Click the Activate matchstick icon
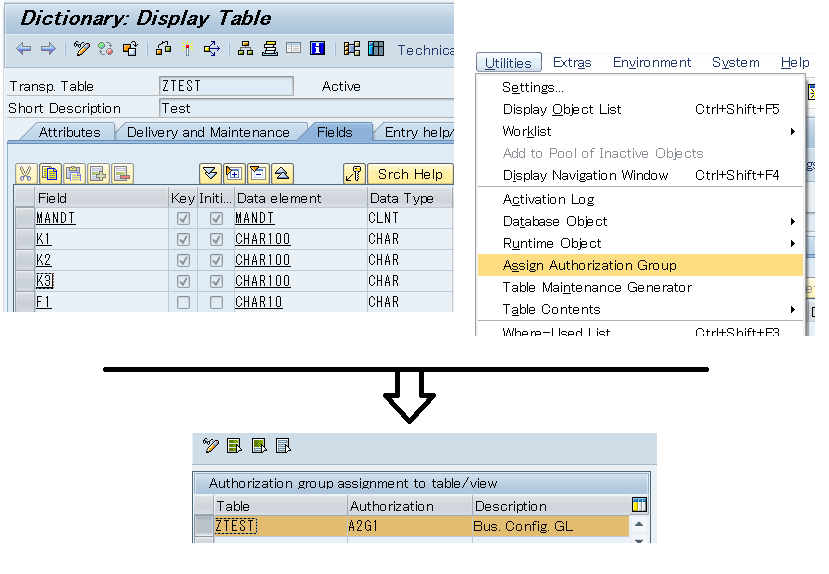829x574 pixels. 187,49
